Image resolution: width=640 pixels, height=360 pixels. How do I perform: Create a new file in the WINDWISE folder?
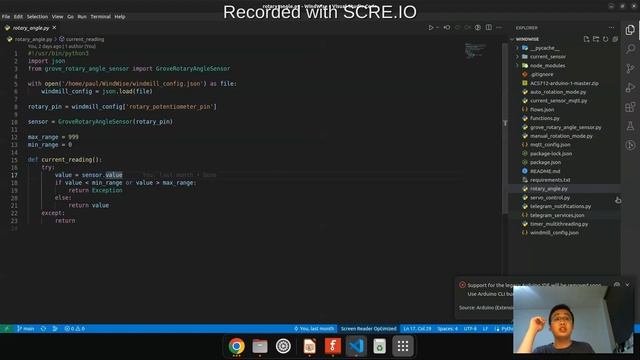[x=586, y=39]
